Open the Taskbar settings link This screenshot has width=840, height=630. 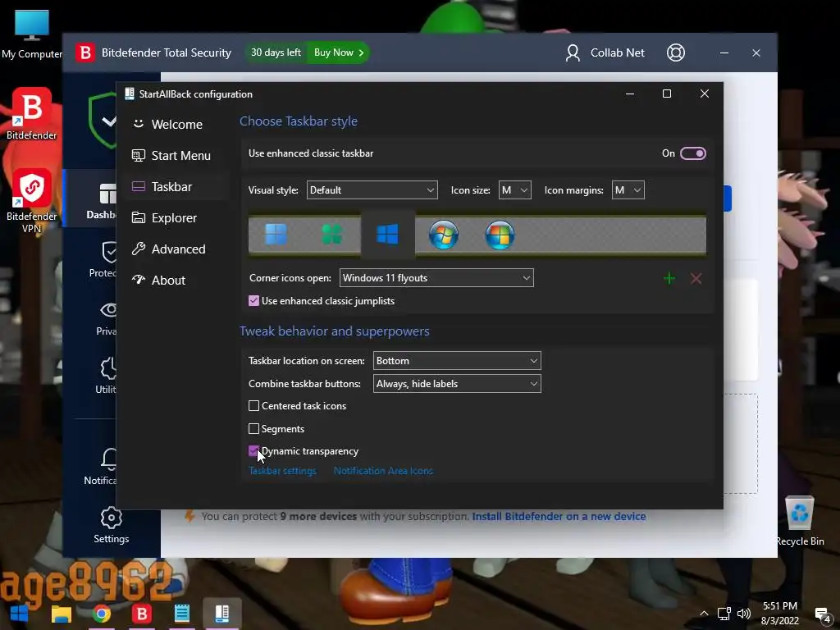tap(282, 471)
